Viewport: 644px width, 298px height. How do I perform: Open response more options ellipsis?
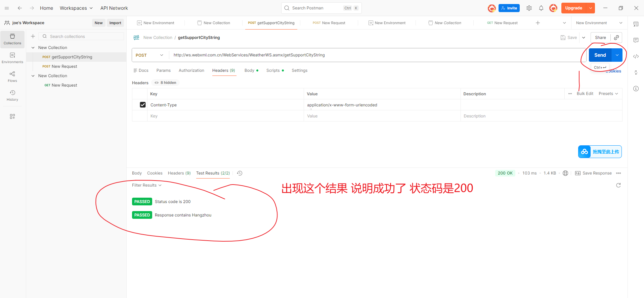click(x=618, y=173)
